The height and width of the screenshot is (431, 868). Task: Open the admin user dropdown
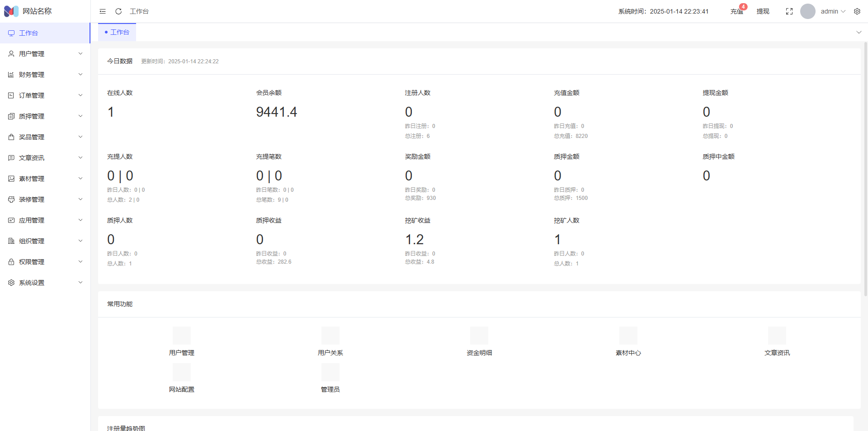click(833, 11)
